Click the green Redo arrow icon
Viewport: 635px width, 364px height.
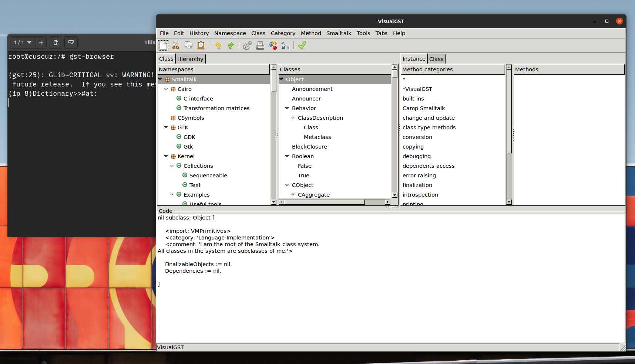coord(231,45)
